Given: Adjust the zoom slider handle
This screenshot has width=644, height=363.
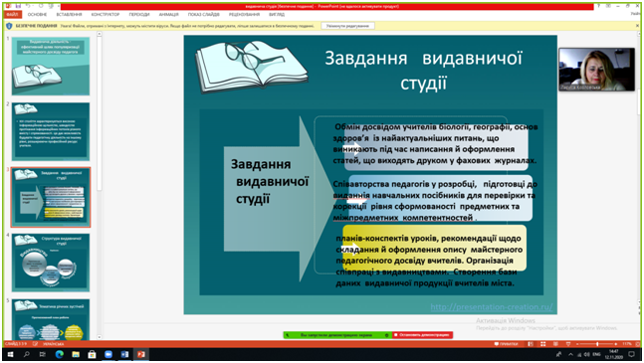Looking at the screenshot, I should [x=597, y=344].
